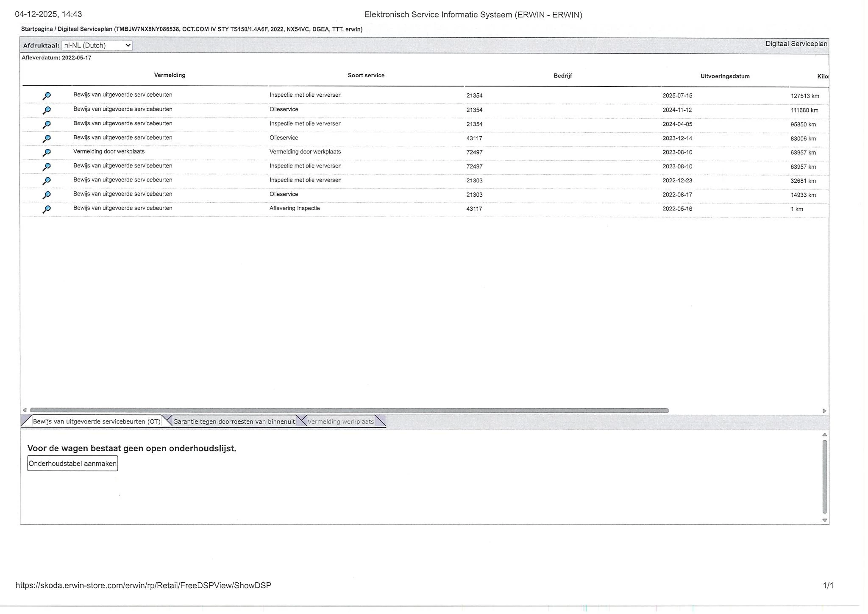Viewport: 868px width, 614px height.
Task: Inspect the Vermelding door werkplaats entry details
Action: pos(47,152)
